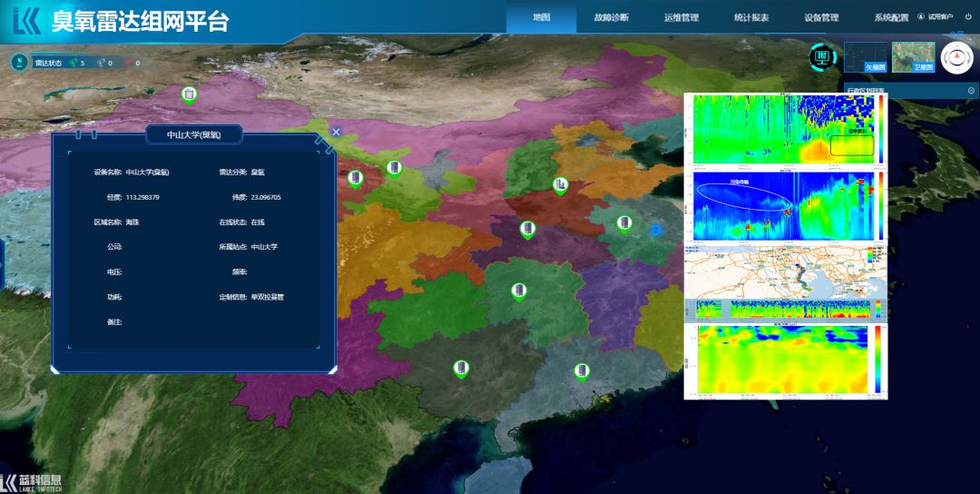Open the top ozone heatmap chart thumbnail
The width and height of the screenshot is (980, 494).
point(786,130)
